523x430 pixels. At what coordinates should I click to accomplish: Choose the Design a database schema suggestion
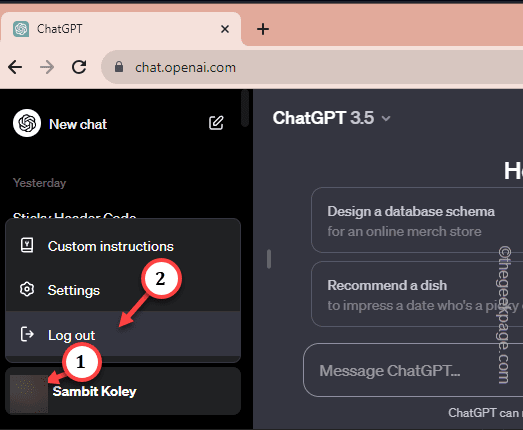click(417, 220)
